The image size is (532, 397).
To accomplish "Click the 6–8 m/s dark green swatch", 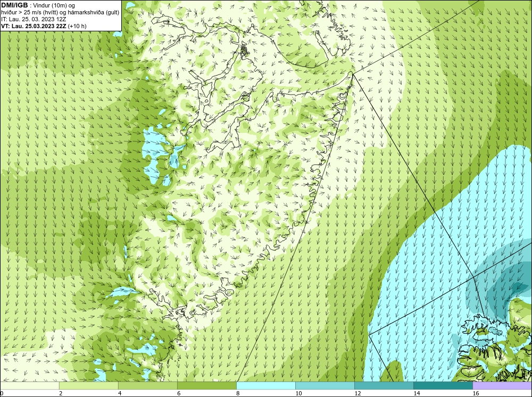I will point(207,386).
